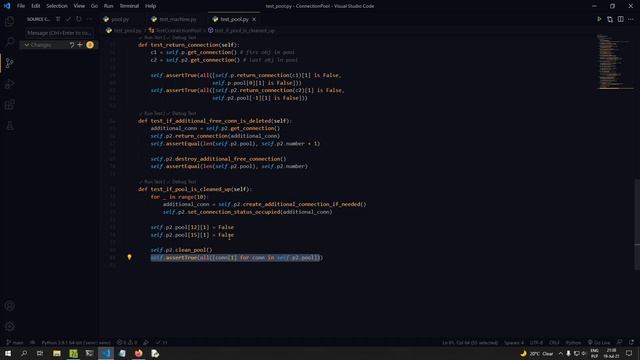Show code actions lightbulb
640x360 pixels.
point(129,257)
